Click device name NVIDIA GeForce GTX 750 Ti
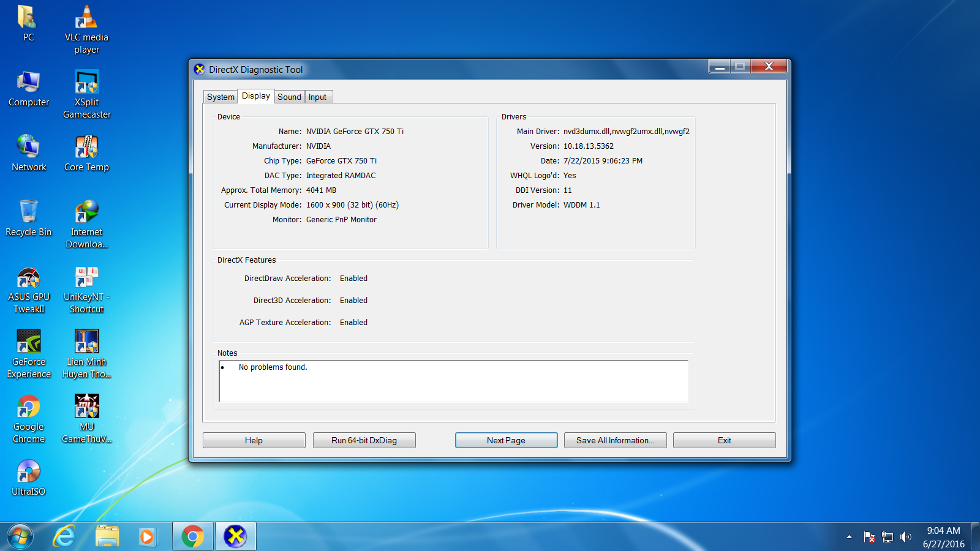The width and height of the screenshot is (980, 551). pos(355,131)
